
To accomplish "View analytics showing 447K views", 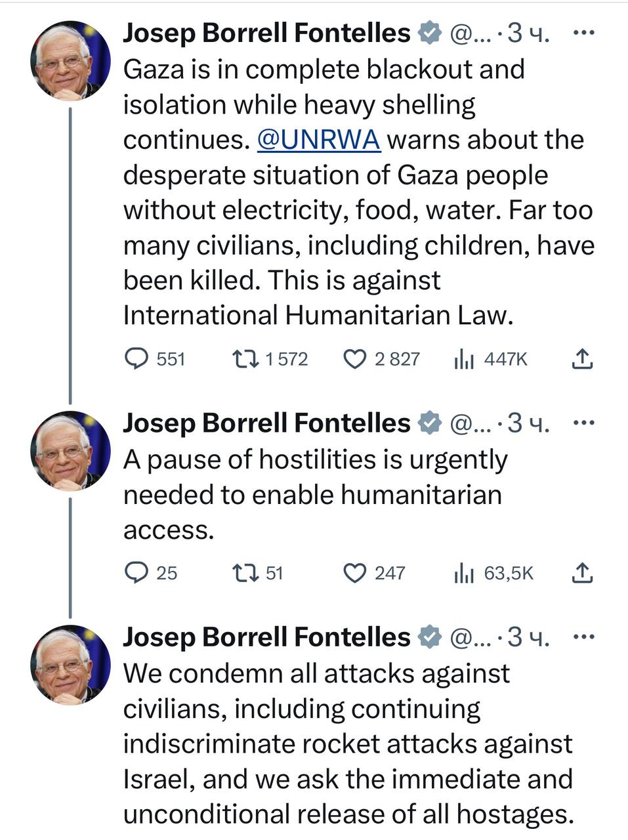I will pyautogui.click(x=464, y=359).
